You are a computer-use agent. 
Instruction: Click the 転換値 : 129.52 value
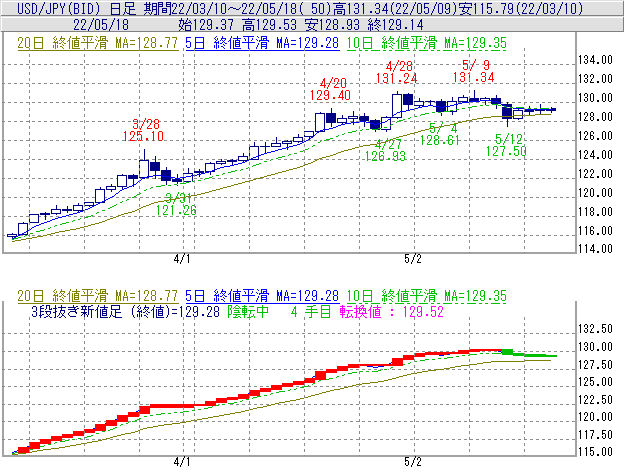[x=392, y=312]
